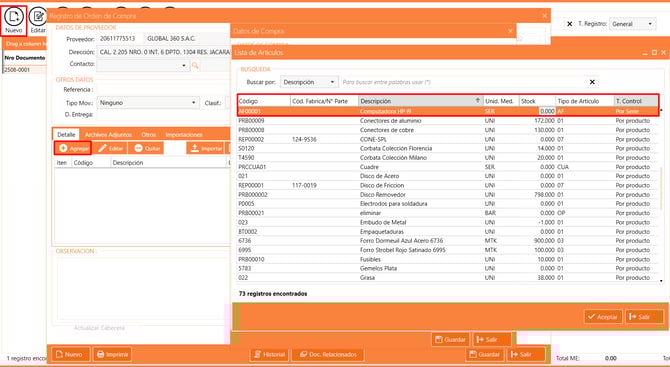The image size is (670, 367).
Task: Select the Fusibles row
Action: click(447, 259)
